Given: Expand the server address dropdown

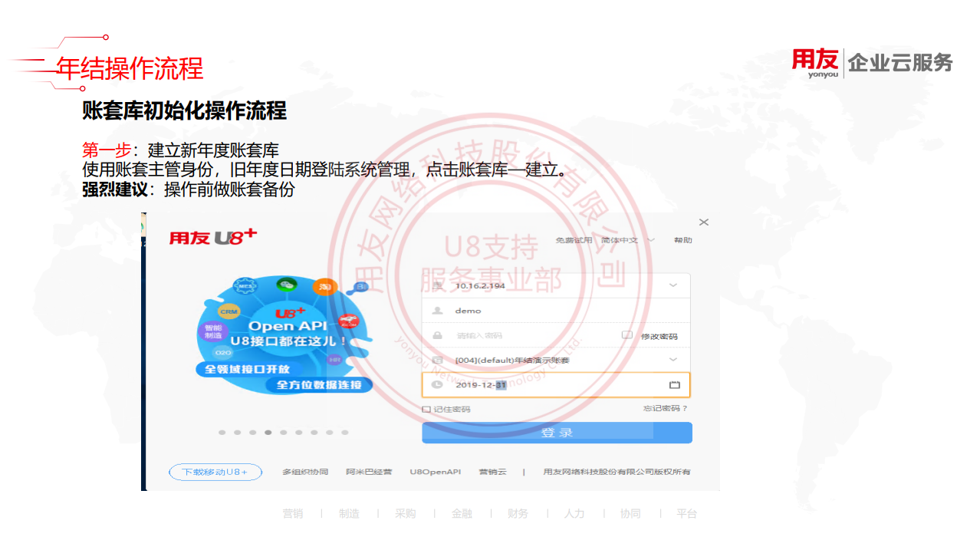Looking at the screenshot, I should click(x=673, y=285).
